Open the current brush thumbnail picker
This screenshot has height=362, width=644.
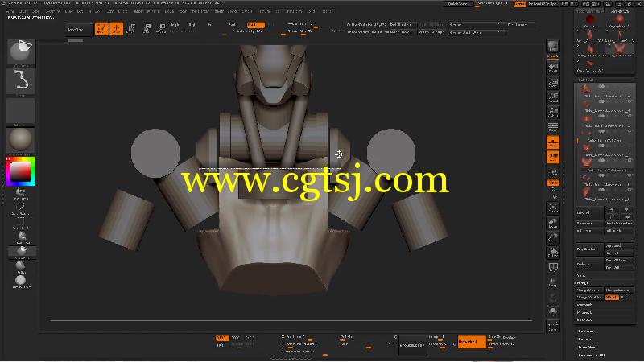[x=22, y=52]
